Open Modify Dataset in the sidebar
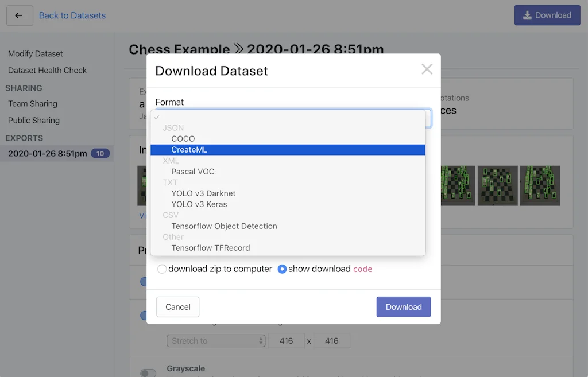 point(35,53)
